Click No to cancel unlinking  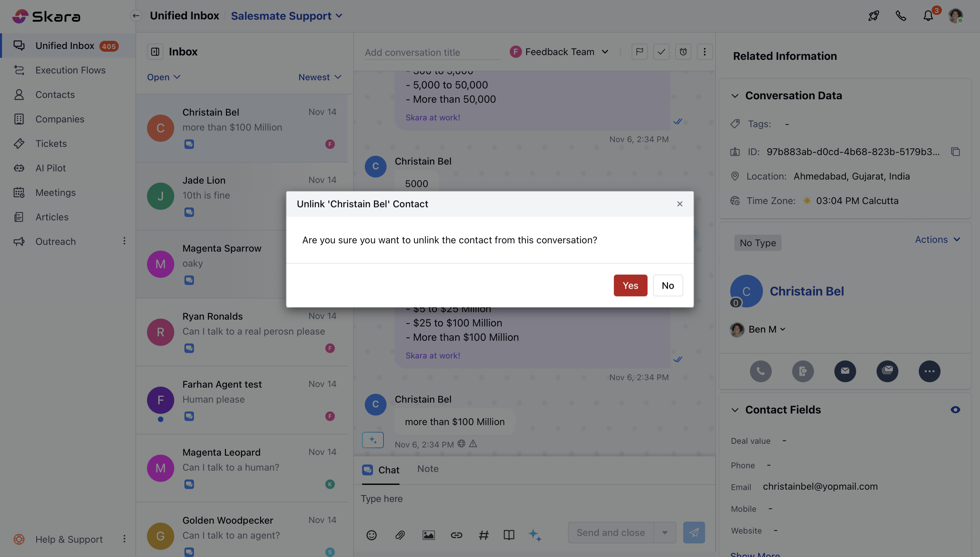[668, 285]
